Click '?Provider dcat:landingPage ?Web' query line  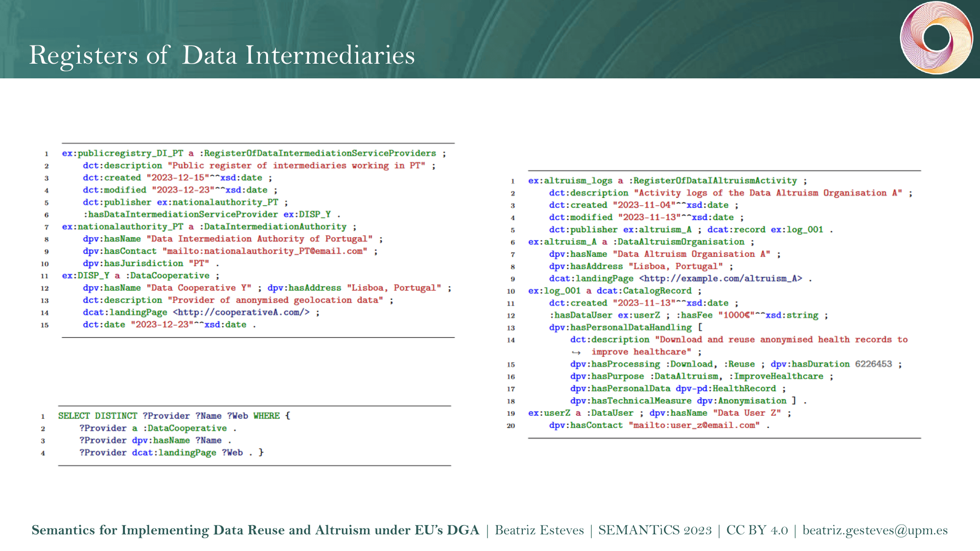point(171,453)
